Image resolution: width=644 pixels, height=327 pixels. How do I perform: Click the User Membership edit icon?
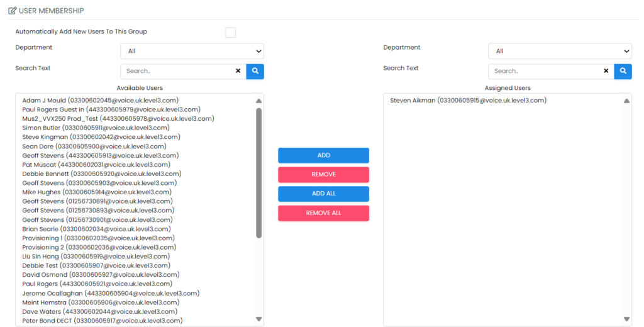13,11
